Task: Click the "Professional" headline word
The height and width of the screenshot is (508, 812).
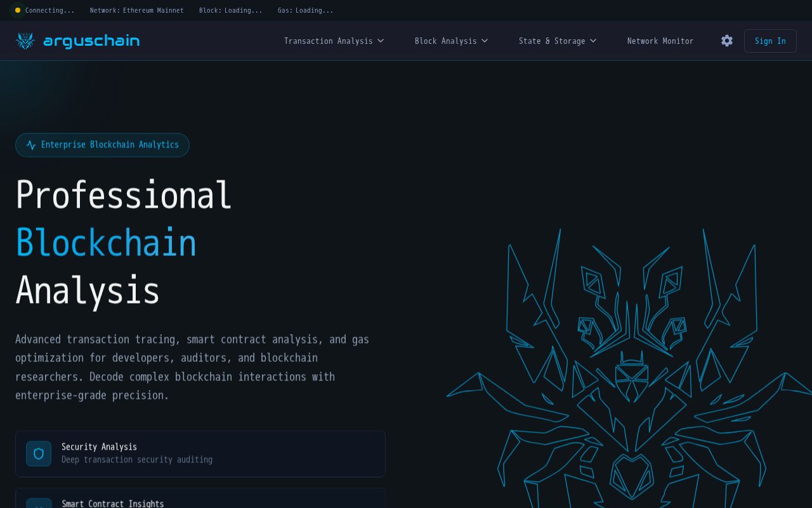Action: coord(124,195)
